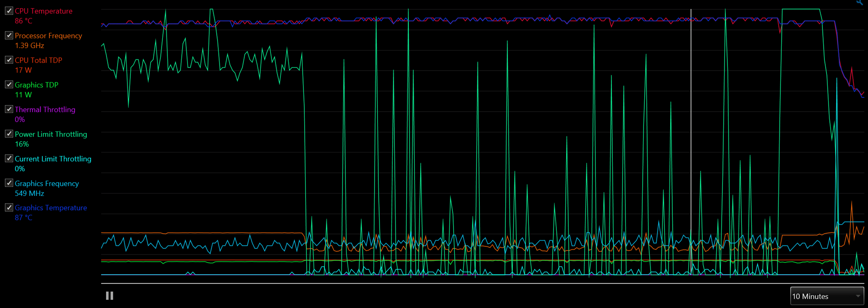Screen dimensions: 868x308
Task: Pause the live monitoring graph
Action: [110, 296]
